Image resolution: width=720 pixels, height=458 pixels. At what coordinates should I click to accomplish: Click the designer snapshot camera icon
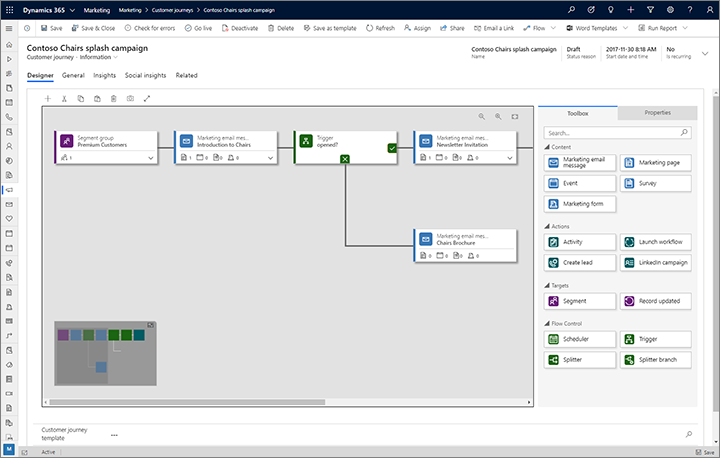coord(130,98)
